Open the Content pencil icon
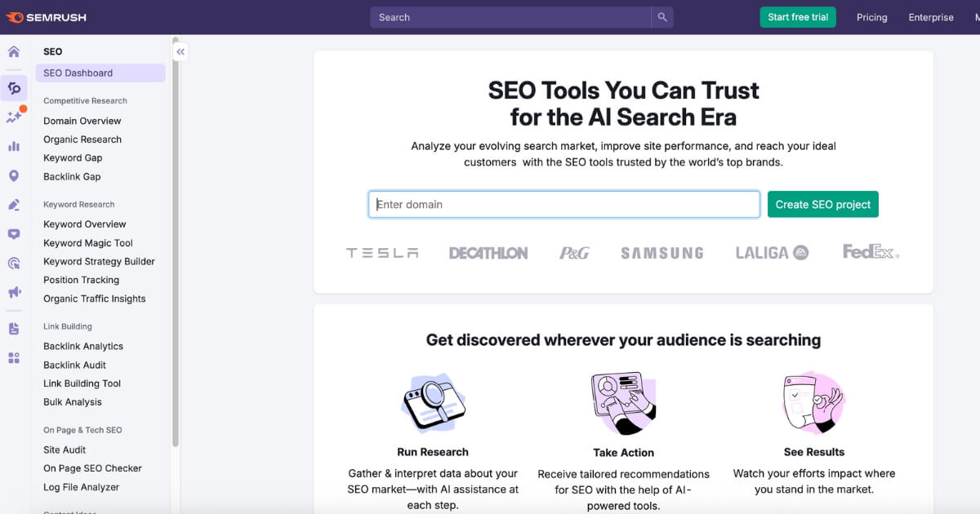Screen dimensions: 980x514 14,205
